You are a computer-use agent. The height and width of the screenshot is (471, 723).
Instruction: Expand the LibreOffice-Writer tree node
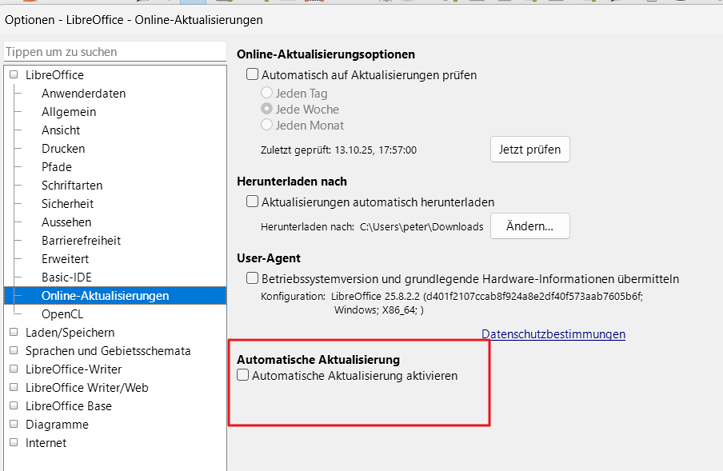coord(14,369)
